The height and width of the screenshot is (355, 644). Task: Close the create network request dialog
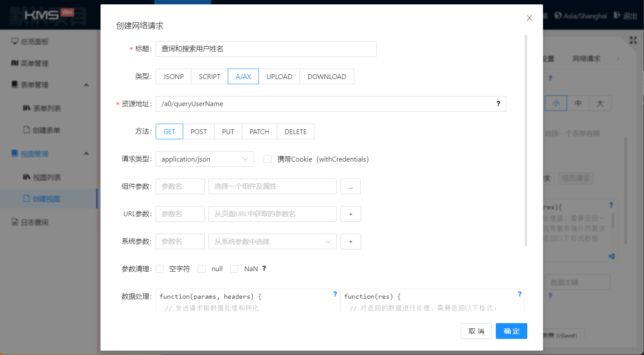click(x=529, y=18)
